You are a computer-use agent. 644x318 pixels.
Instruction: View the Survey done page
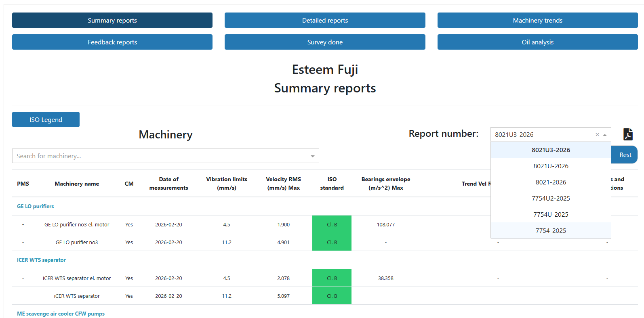(325, 42)
